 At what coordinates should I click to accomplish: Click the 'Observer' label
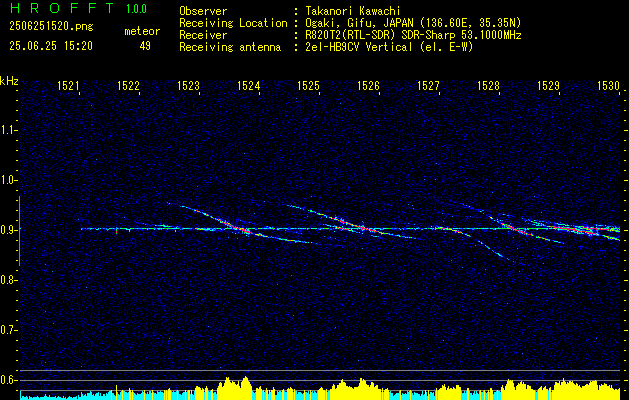pos(203,11)
